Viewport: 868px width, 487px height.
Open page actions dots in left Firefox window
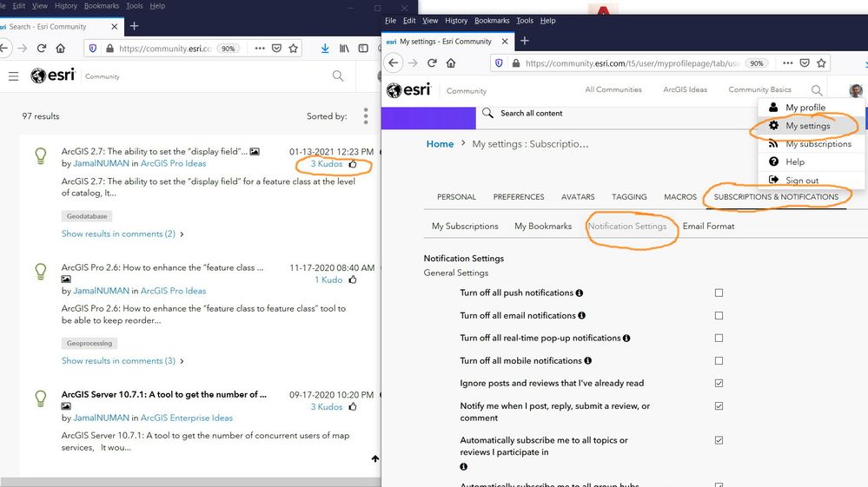(260, 49)
